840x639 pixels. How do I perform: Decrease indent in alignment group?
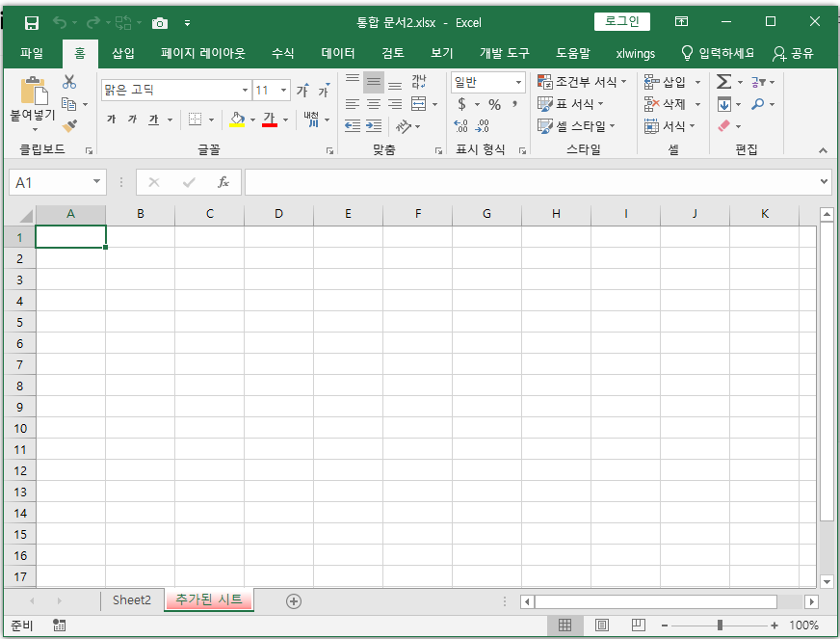tap(352, 126)
